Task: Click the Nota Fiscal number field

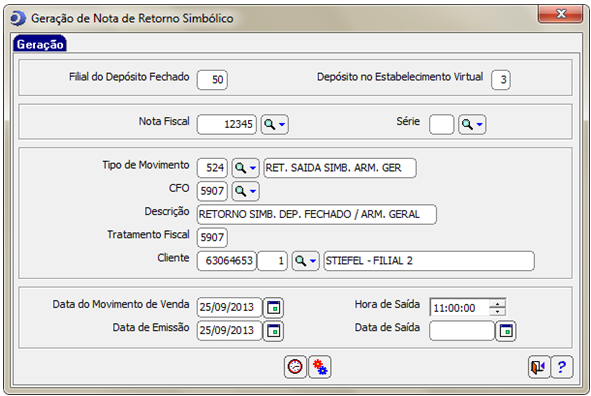Action: [x=227, y=124]
